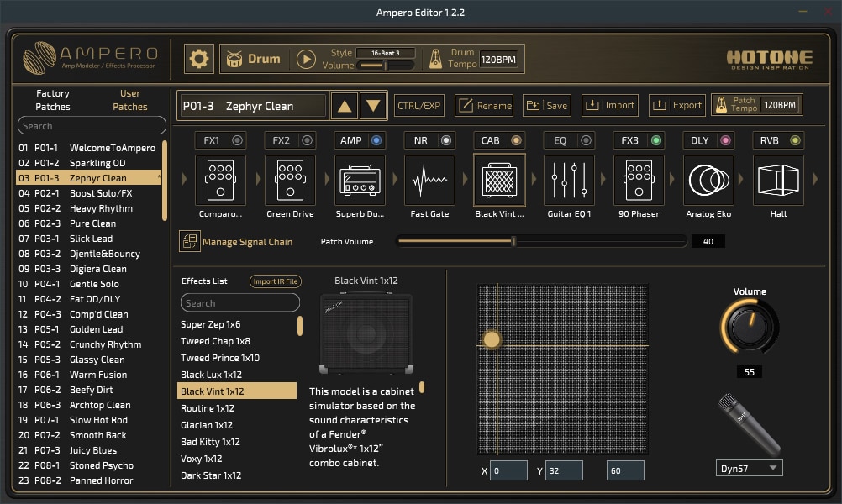
Task: Click the Import button
Action: 610,106
